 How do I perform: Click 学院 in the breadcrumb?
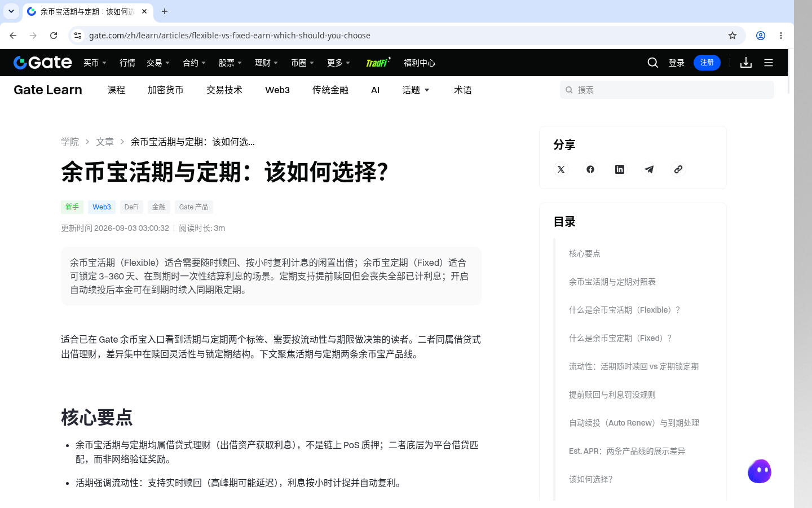70,142
